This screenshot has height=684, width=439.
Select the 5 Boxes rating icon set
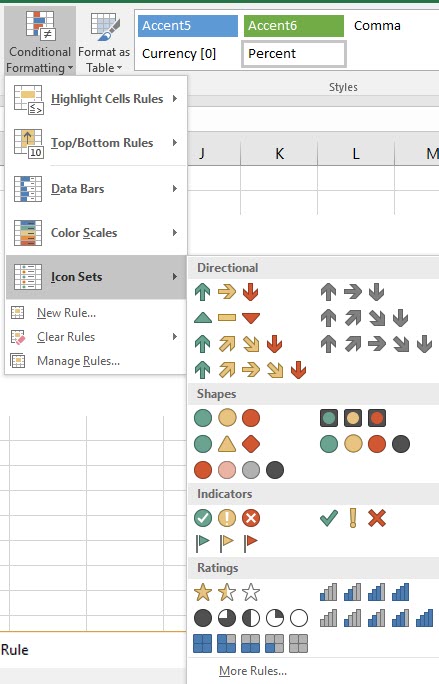click(251, 643)
